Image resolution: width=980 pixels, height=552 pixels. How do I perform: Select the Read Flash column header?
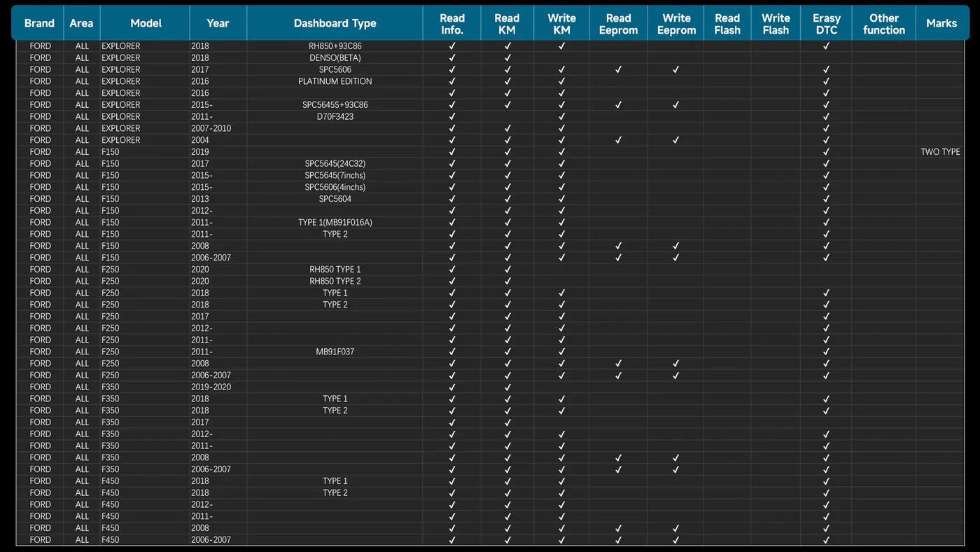(727, 24)
